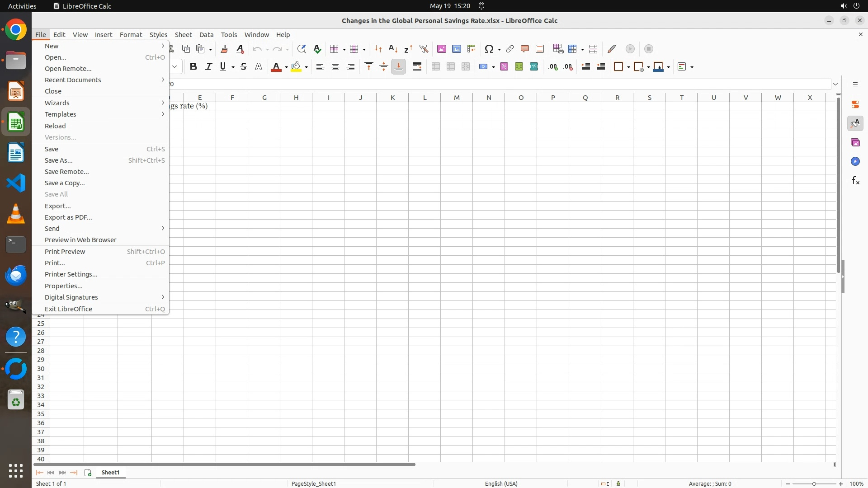Toggle Wrap Text button

417,67
